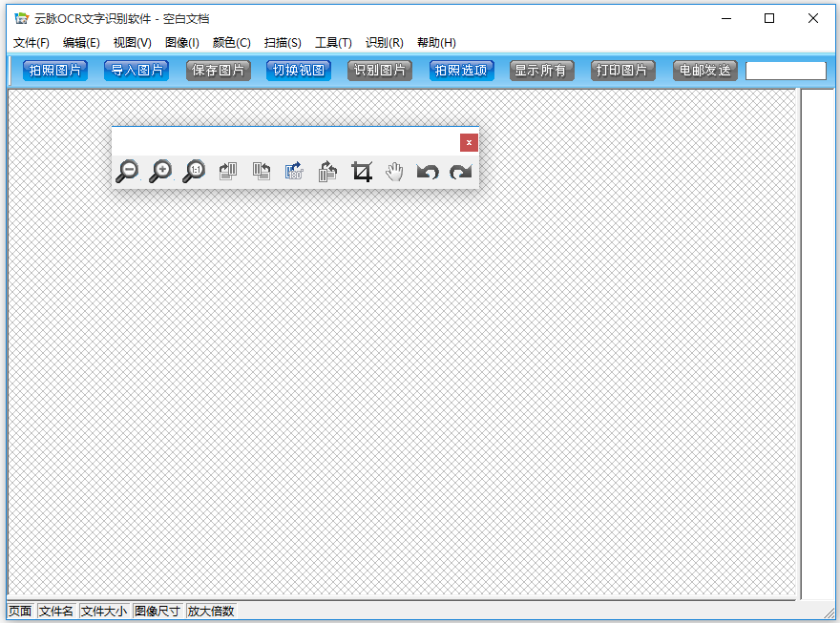Open the 编辑(E) menu
Screen dimensions: 840x623
coord(81,43)
